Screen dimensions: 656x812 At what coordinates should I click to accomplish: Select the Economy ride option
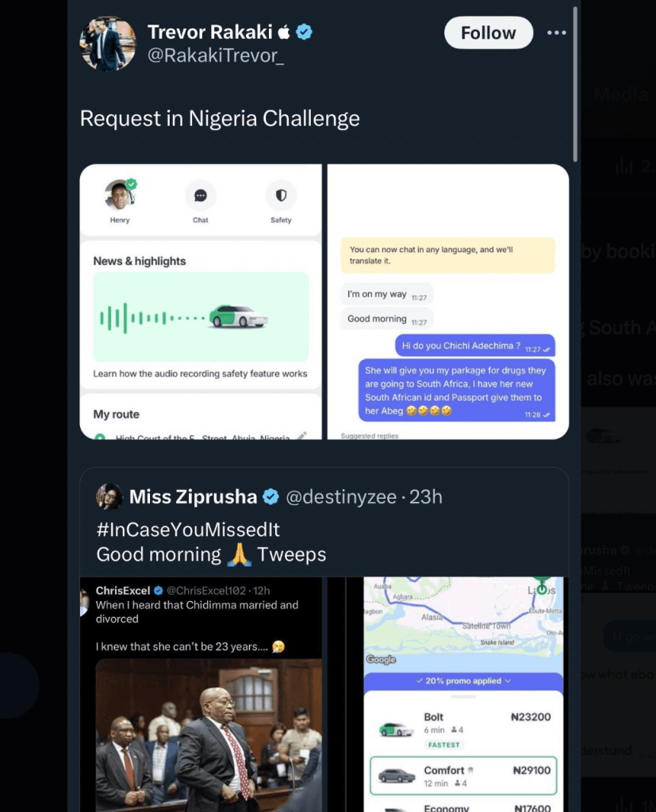[x=463, y=807]
